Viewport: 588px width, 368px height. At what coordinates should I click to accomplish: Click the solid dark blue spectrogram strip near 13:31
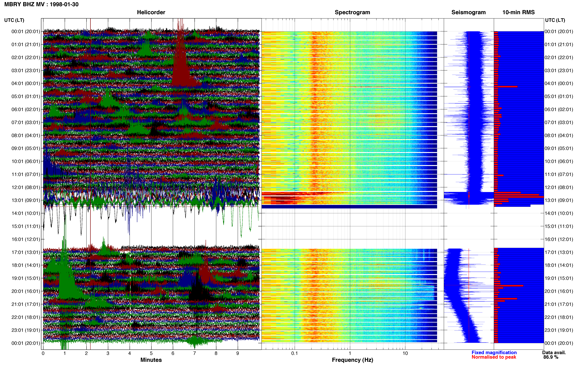pos(349,207)
